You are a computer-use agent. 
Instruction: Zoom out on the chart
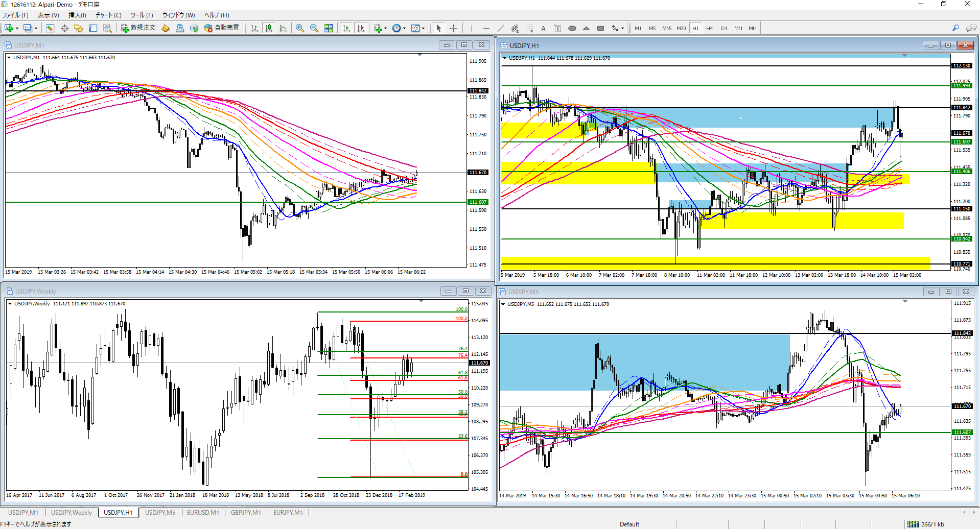click(314, 28)
